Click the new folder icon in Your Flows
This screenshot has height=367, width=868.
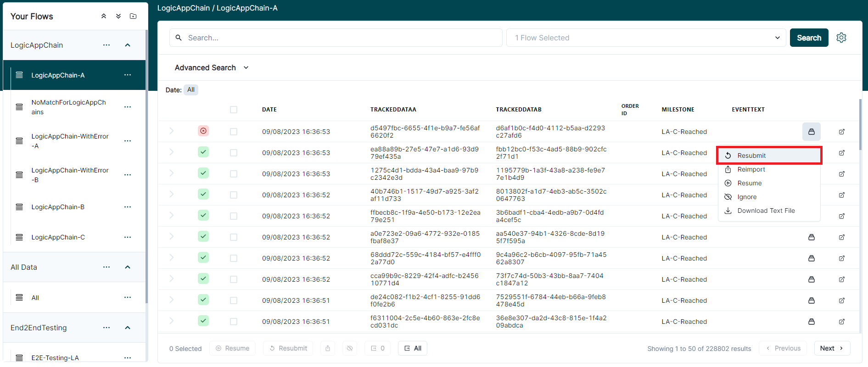(133, 16)
